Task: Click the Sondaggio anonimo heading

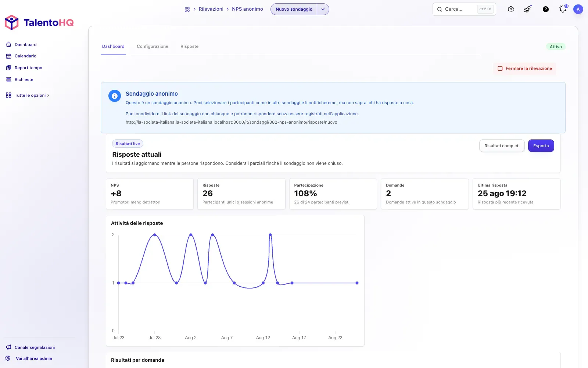Action: 152,94
